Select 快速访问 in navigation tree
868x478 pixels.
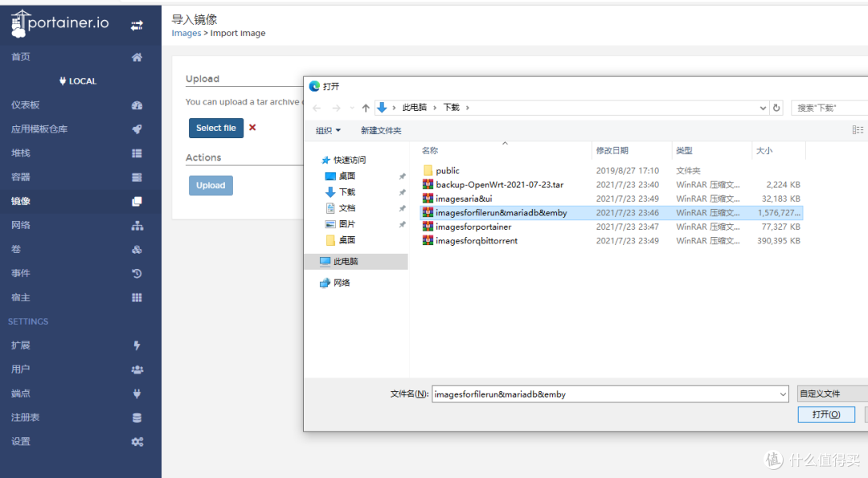tap(344, 160)
